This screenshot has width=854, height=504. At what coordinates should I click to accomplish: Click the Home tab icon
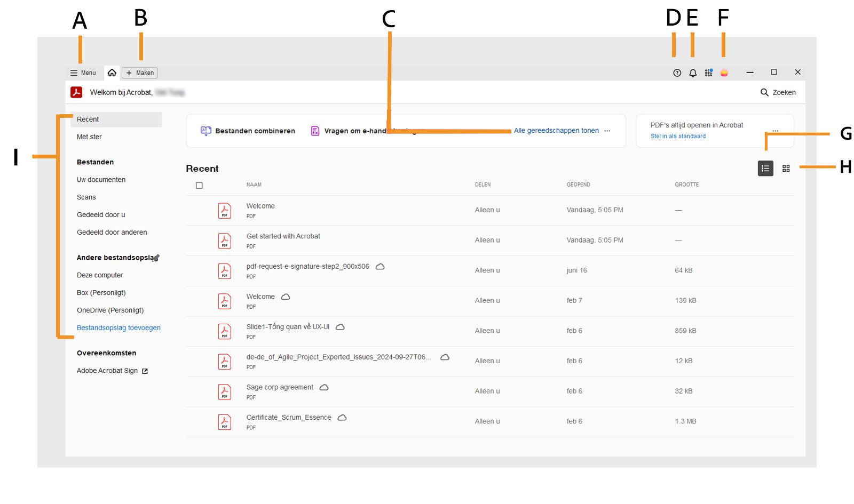(112, 72)
